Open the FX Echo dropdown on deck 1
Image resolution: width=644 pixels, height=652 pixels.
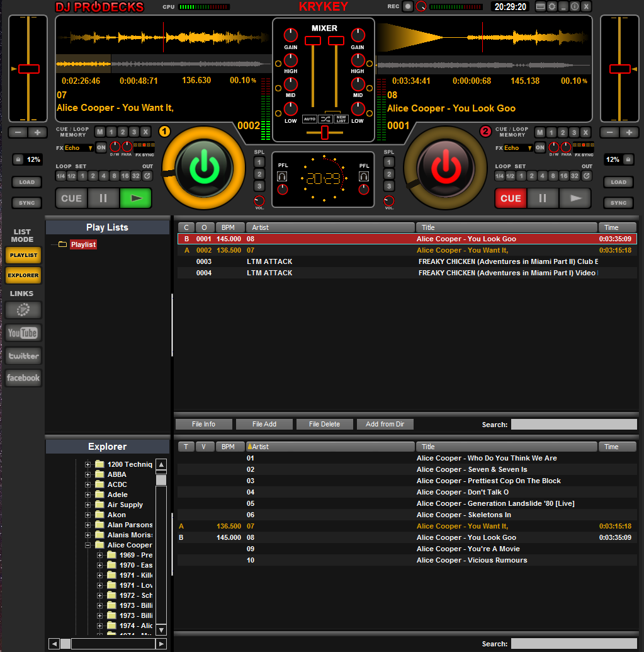[90, 147]
